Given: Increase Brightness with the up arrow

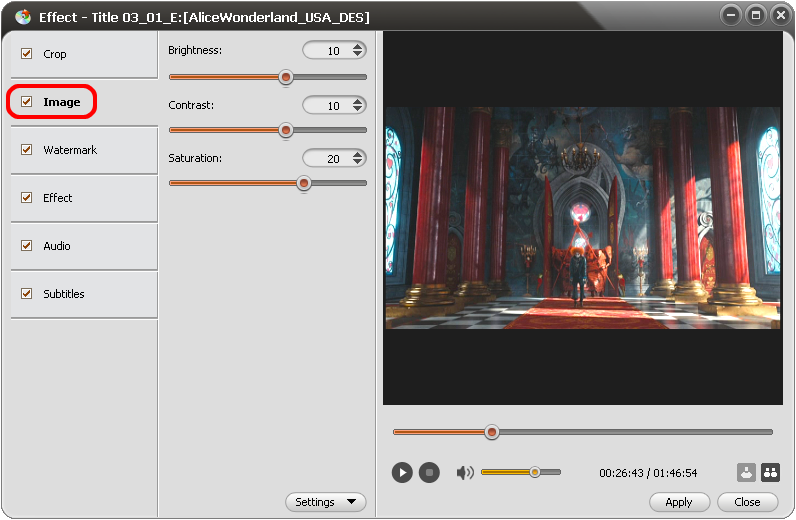Looking at the screenshot, I should coord(357,46).
